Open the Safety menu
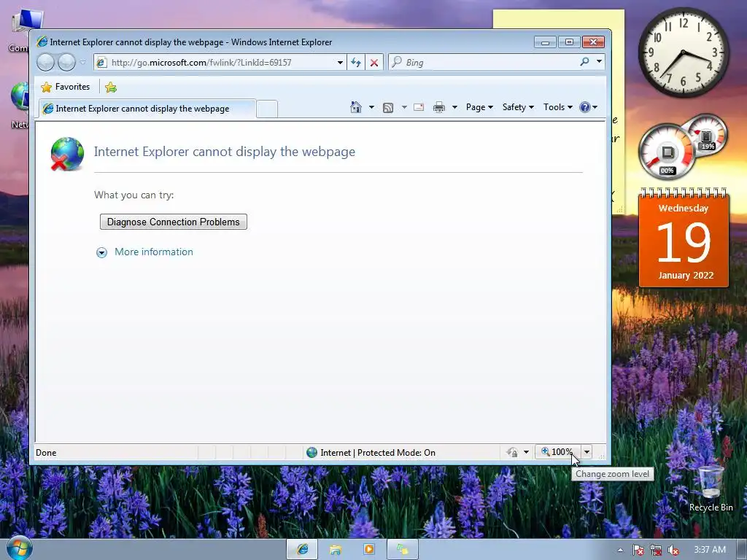747x560 pixels. point(518,107)
